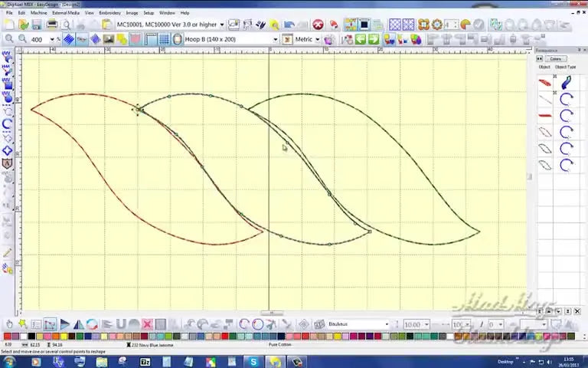Expand the Hoop B (140 x 200) dropdown
This screenshot has height=368, width=588.
point(275,39)
